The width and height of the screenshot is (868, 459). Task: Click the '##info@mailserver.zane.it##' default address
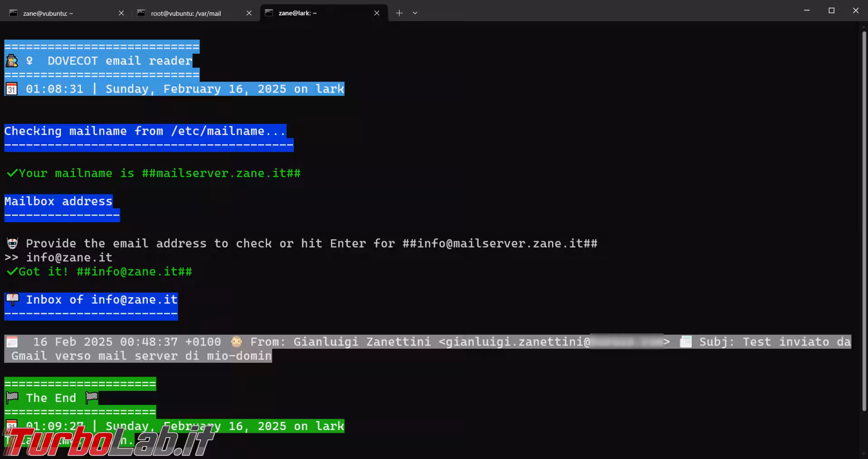tap(500, 244)
